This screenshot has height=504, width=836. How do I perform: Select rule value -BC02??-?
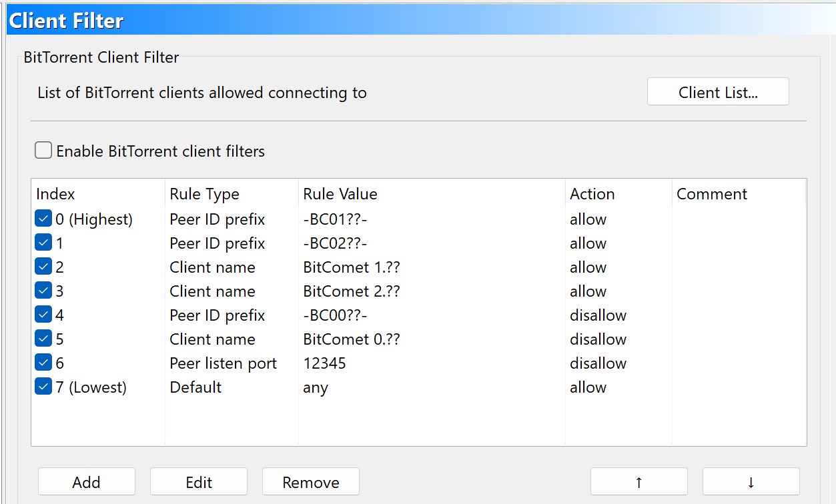point(335,243)
